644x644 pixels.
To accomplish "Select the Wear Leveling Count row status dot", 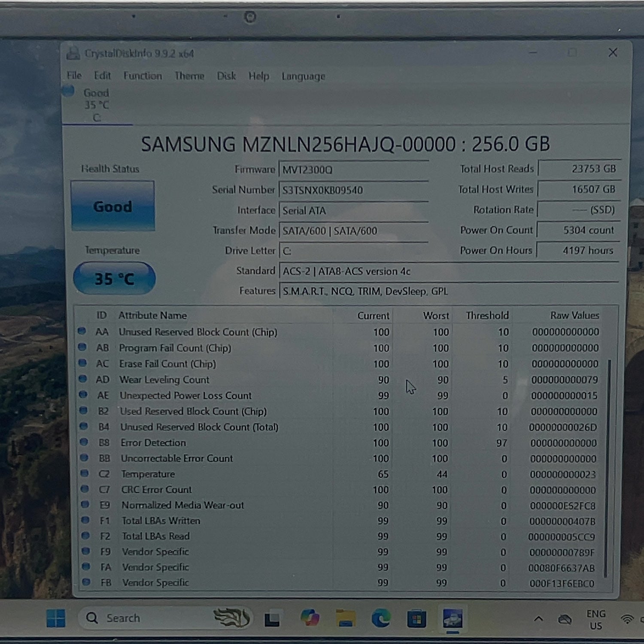I will point(82,379).
